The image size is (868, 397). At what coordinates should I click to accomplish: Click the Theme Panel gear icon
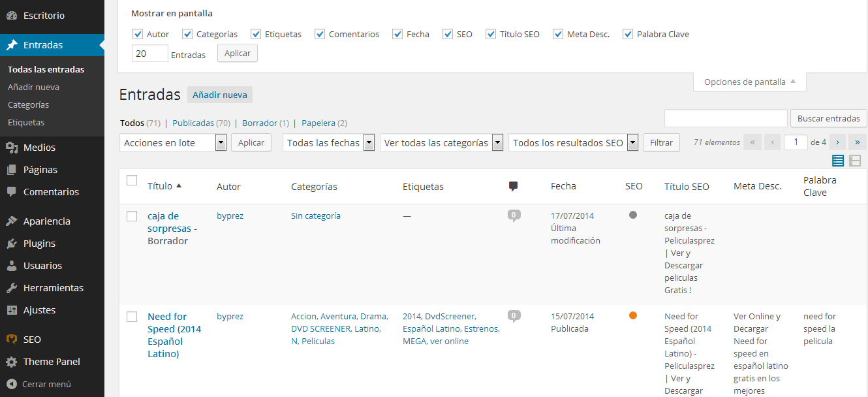12,362
